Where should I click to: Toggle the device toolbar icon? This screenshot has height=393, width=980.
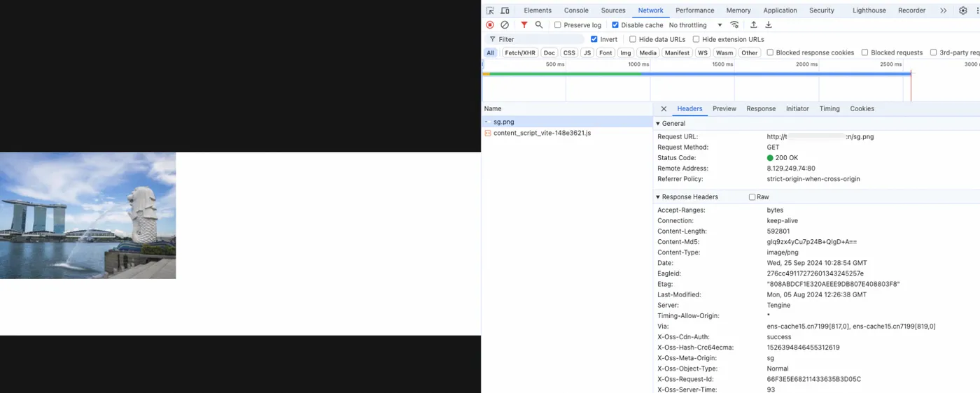pyautogui.click(x=505, y=10)
